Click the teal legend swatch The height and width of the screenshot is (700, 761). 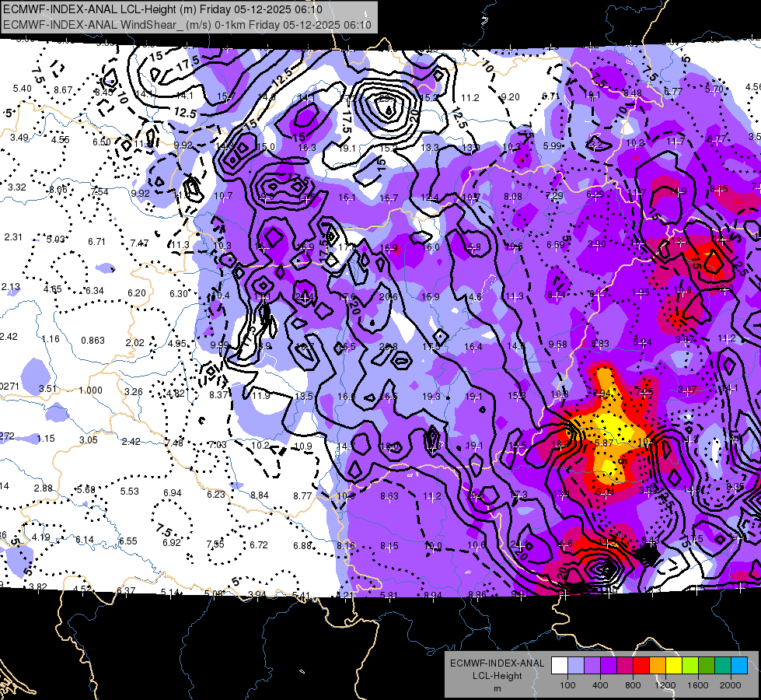[723, 666]
